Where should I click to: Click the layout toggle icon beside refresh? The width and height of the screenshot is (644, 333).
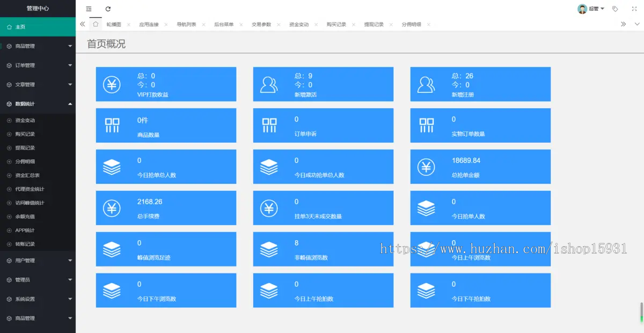[x=89, y=9]
